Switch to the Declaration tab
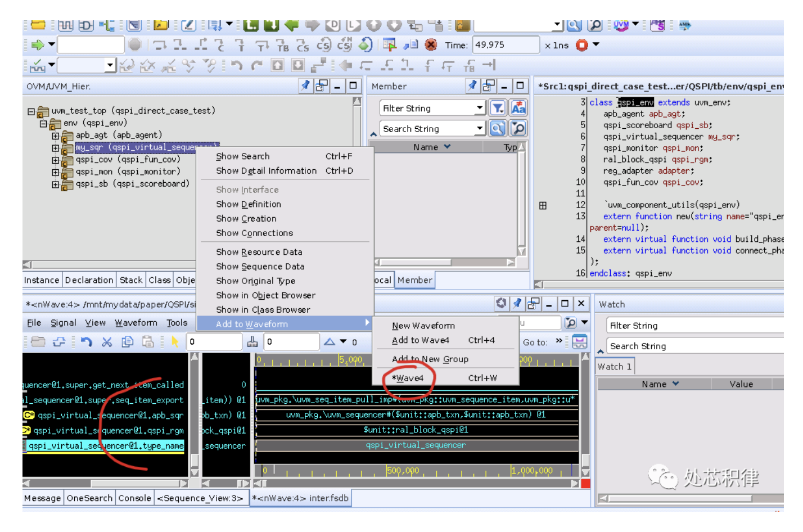Screen dimensions: 803x532 coord(89,280)
